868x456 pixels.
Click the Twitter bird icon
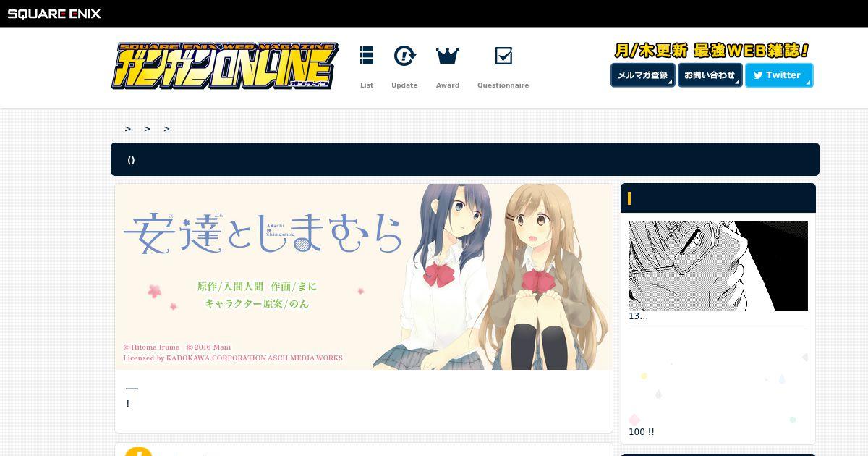pyautogui.click(x=758, y=75)
